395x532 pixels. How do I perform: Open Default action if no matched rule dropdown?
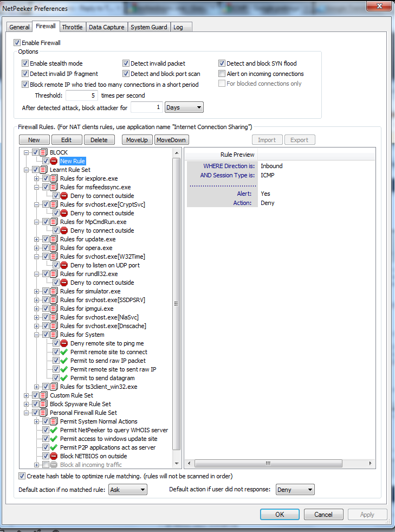pyautogui.click(x=128, y=490)
